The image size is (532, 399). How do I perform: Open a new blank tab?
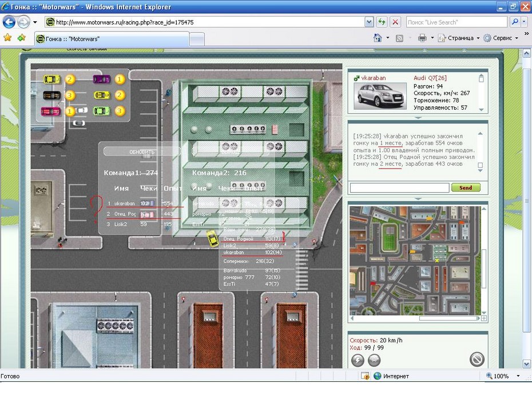tap(197, 39)
